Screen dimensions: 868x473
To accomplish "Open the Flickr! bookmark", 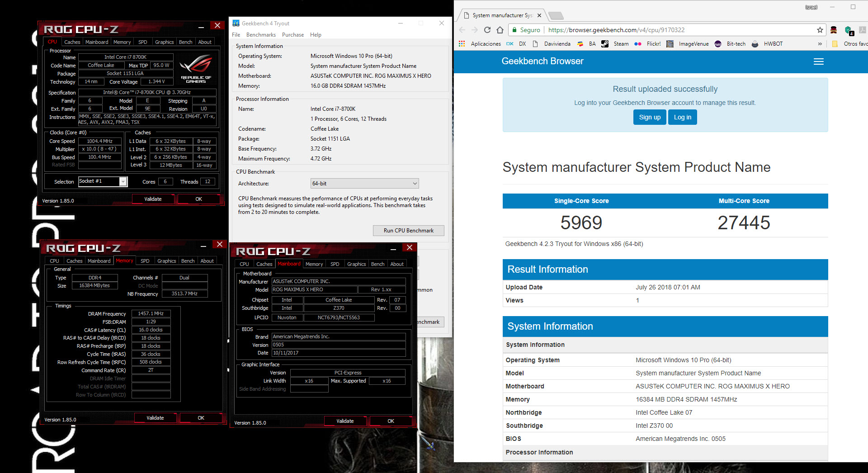I will coord(647,44).
